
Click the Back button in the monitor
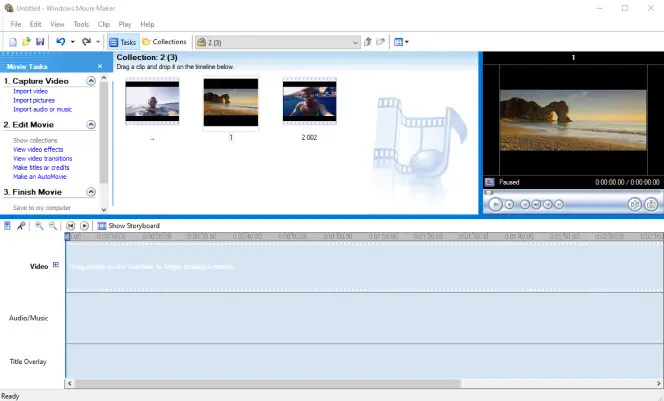525,205
